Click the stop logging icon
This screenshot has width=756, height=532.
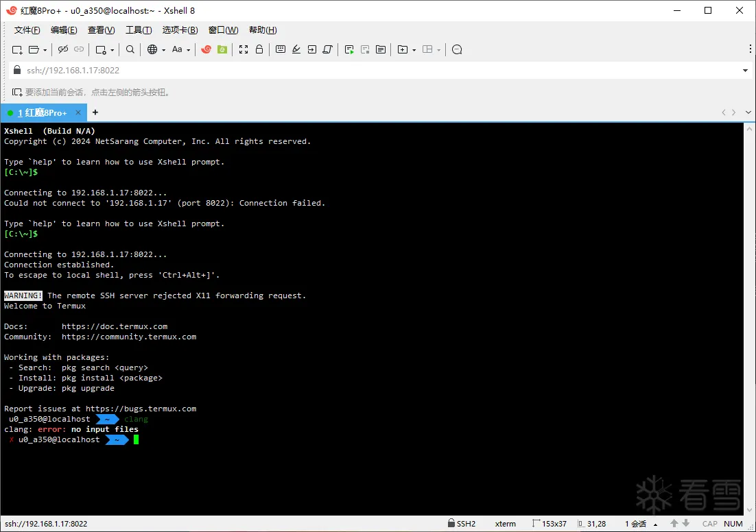click(365, 49)
